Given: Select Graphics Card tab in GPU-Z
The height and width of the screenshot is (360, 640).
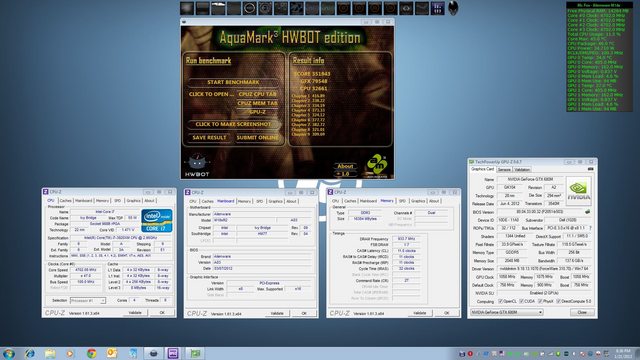Looking at the screenshot, I should click(482, 169).
